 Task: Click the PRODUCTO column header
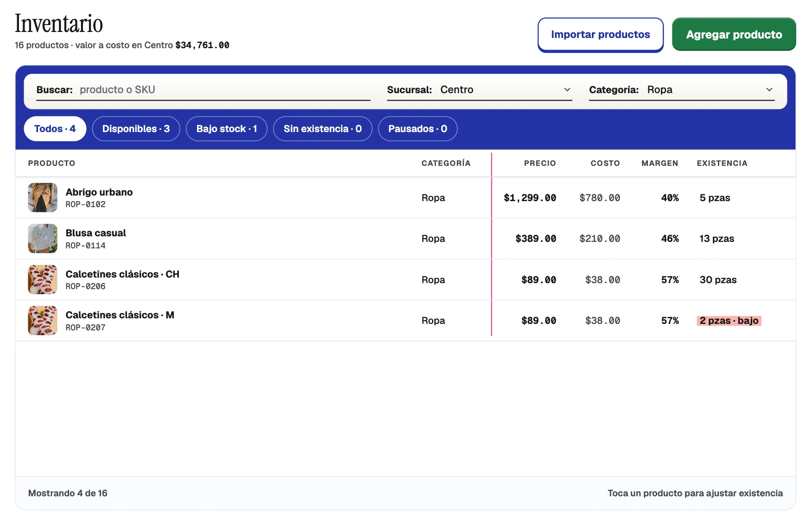coord(51,164)
